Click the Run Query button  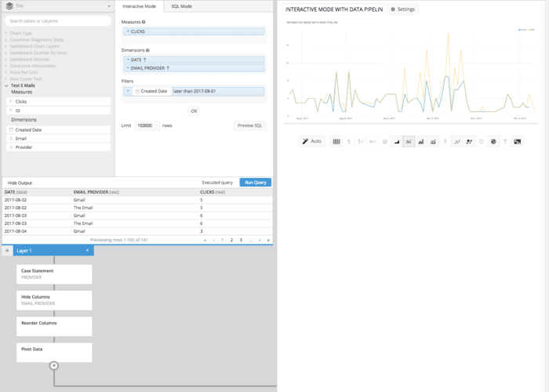click(256, 182)
